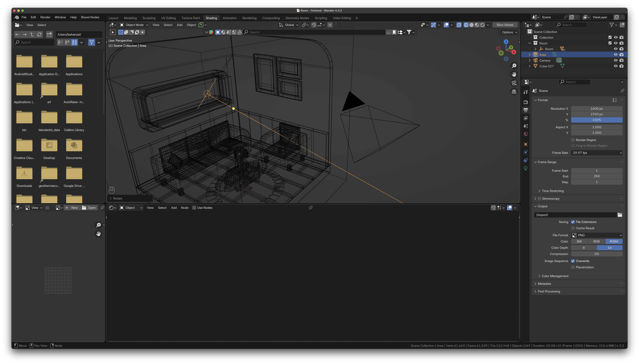This screenshot has width=639, height=364.
Task: Enable the Use Nodes checkbox
Action: (x=194, y=208)
